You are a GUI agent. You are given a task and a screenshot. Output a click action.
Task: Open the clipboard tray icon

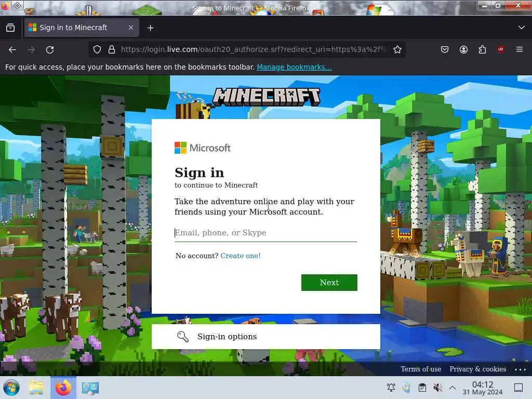pyautogui.click(x=422, y=388)
